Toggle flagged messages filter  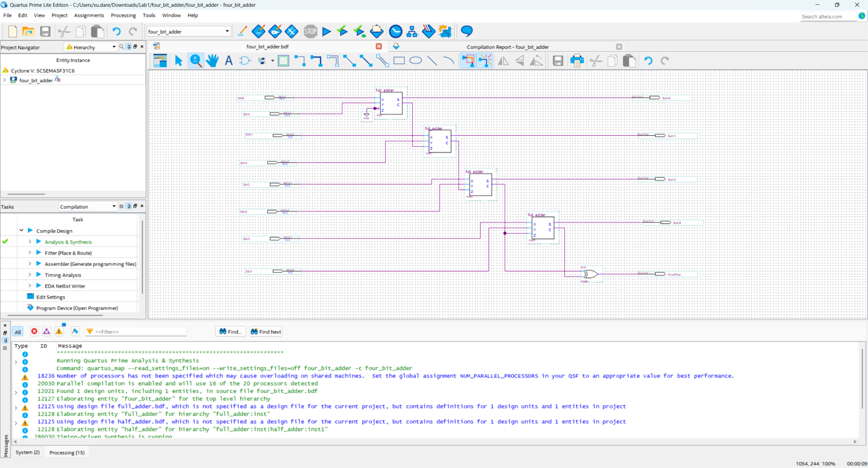(x=75, y=332)
